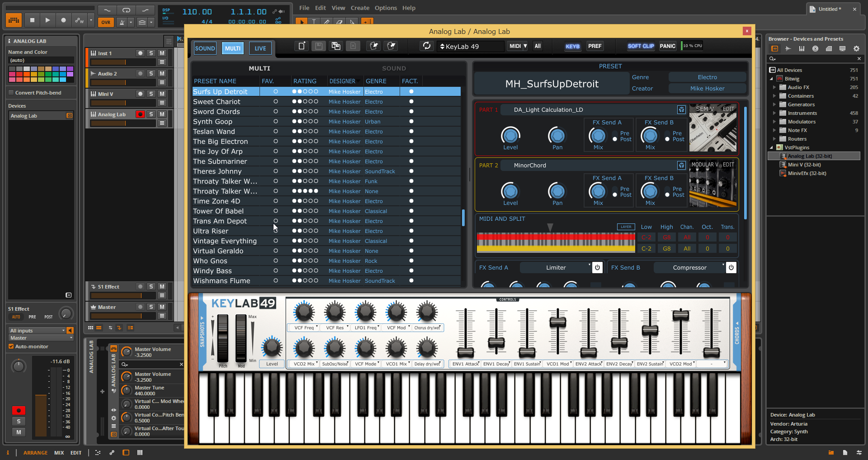The image size is (868, 460).
Task: Toggle the FX Send A power button
Action: [x=597, y=267]
